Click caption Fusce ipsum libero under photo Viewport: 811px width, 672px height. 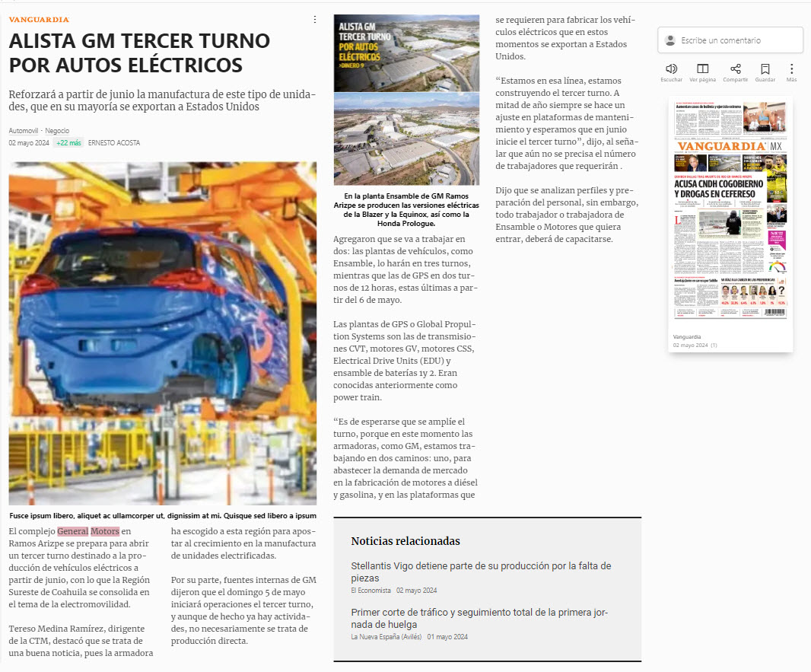[162, 516]
